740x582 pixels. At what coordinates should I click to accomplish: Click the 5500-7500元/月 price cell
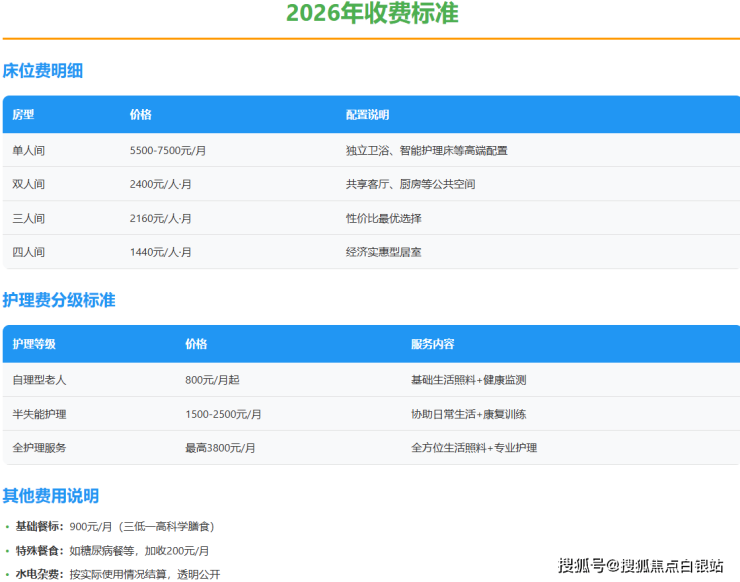(168, 150)
